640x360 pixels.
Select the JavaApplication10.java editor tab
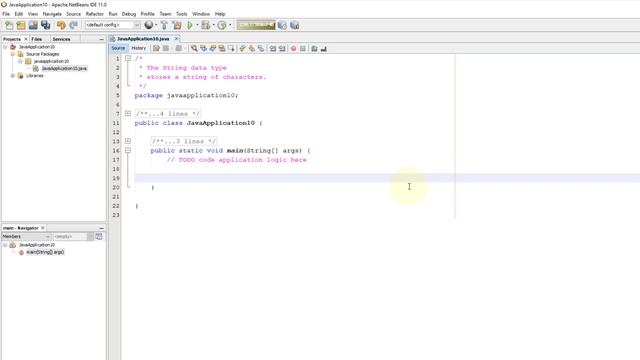click(x=143, y=39)
